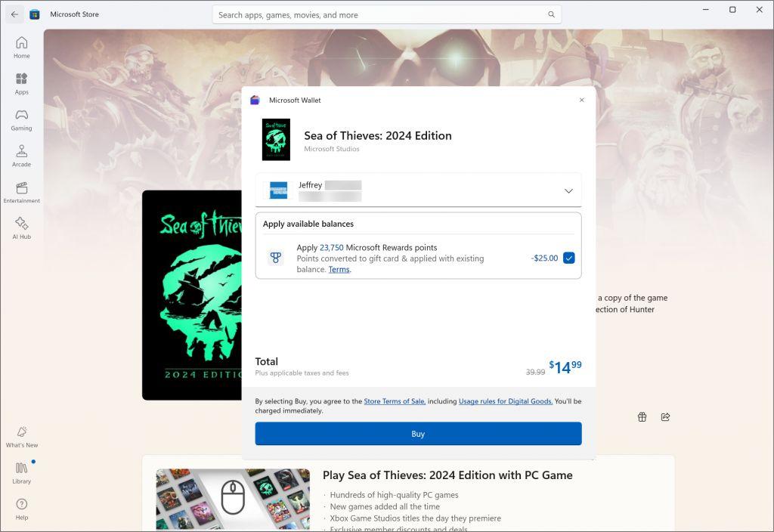Click the search magnifier icon
This screenshot has width=774, height=532.
pyautogui.click(x=551, y=14)
